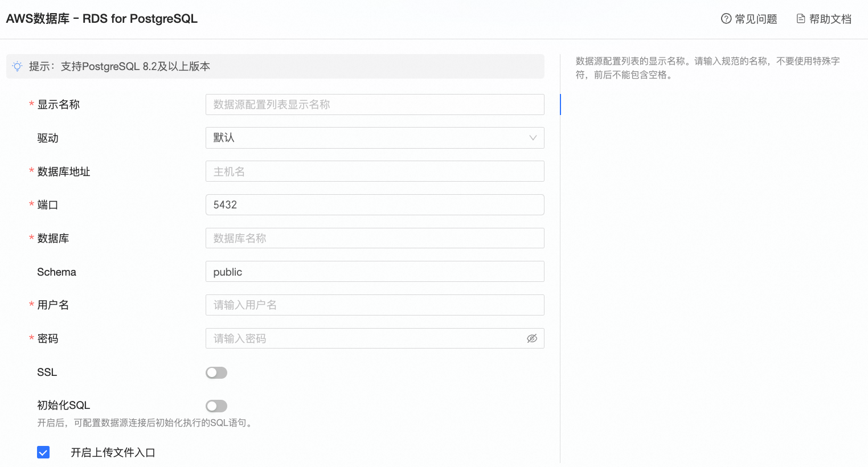The image size is (868, 467).
Task: Click the Schema field containing public
Action: [x=375, y=272]
